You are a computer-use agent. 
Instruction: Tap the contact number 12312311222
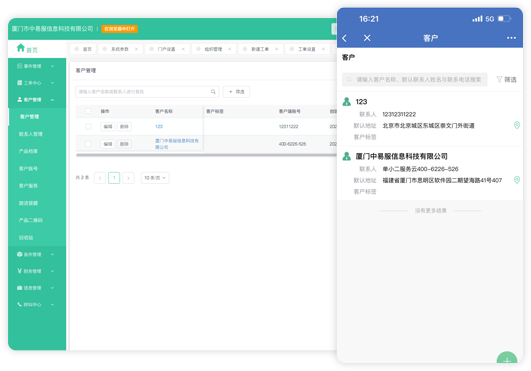click(399, 114)
